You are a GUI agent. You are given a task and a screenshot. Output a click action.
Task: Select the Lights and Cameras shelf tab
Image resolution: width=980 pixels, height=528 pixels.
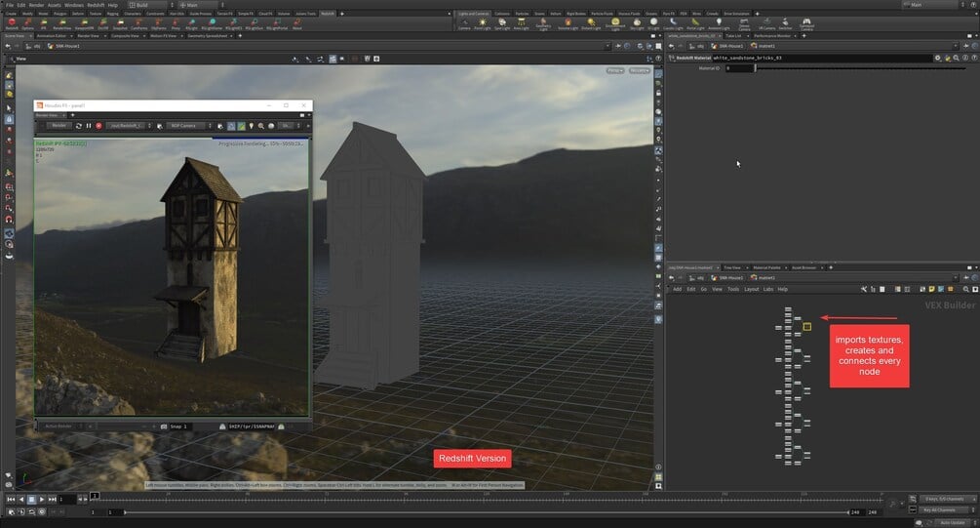[473, 13]
